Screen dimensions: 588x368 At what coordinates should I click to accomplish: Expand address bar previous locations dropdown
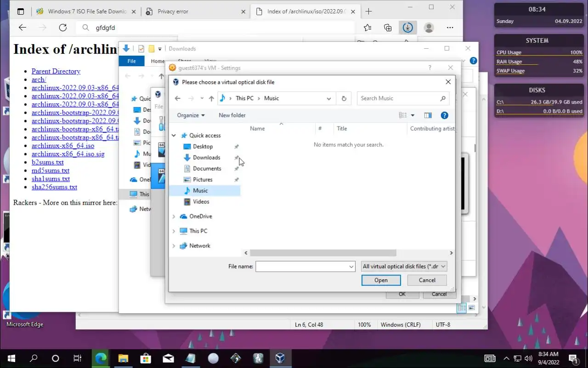click(329, 98)
